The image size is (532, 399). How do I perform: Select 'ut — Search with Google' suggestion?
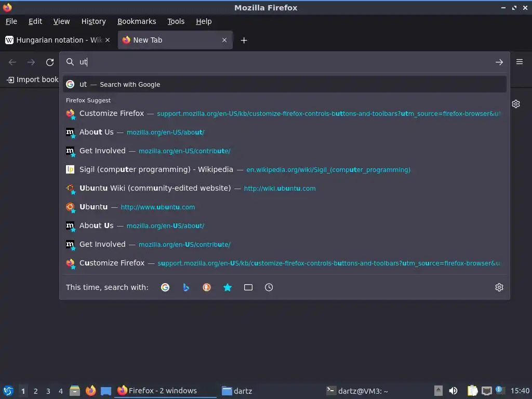click(285, 84)
